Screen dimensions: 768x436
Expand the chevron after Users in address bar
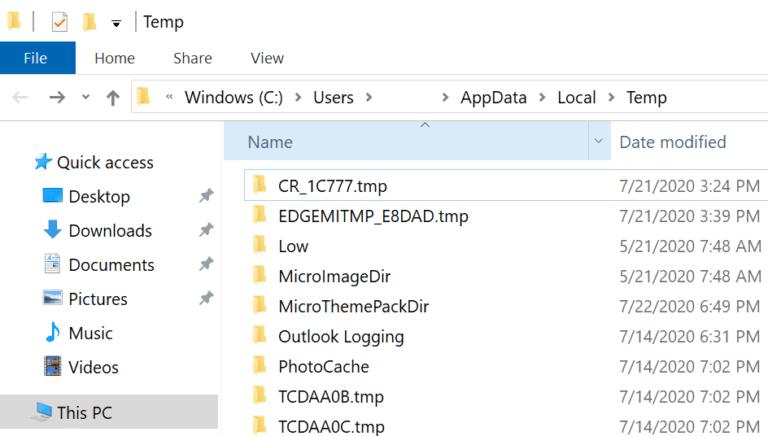(369, 97)
